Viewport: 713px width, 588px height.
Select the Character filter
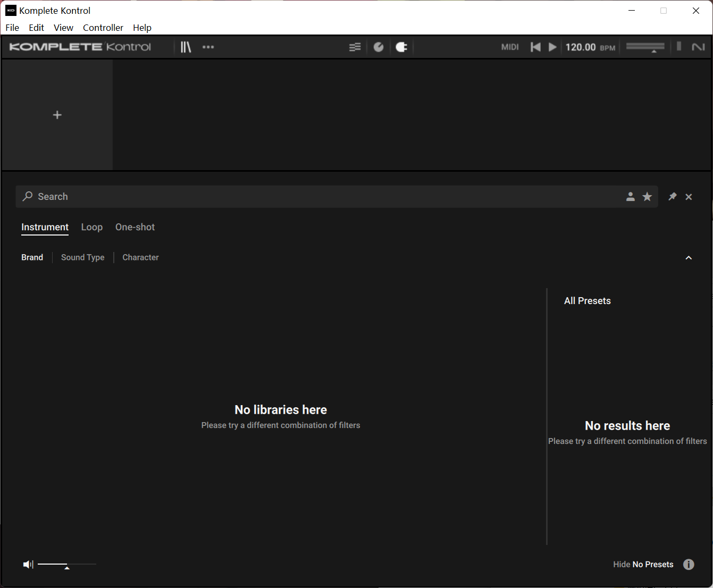[140, 257]
